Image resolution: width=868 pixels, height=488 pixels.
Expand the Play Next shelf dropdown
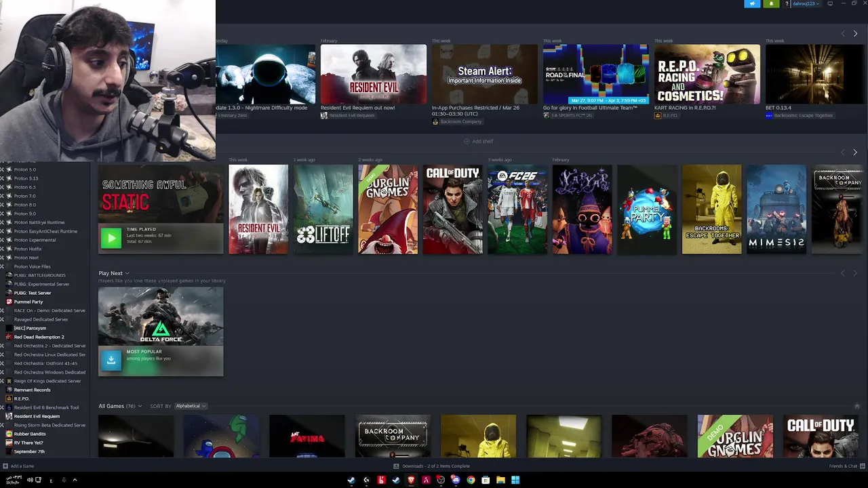127,273
